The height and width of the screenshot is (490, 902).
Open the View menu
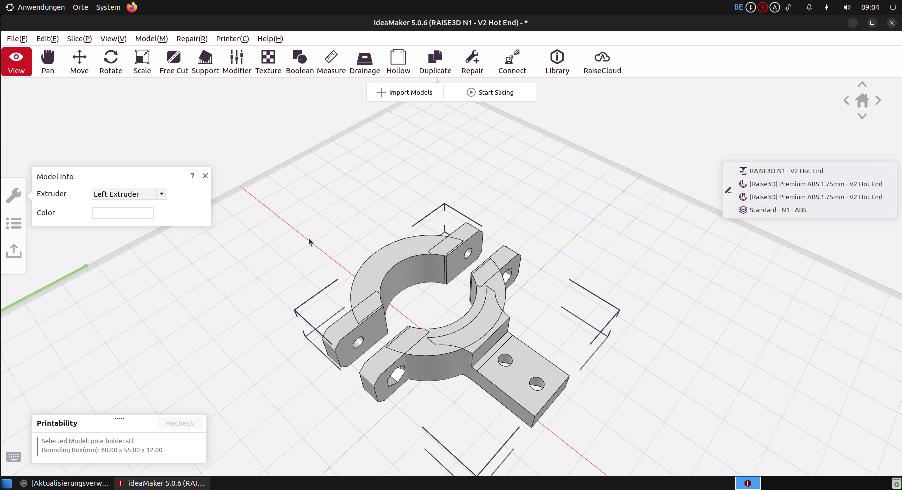coord(113,39)
